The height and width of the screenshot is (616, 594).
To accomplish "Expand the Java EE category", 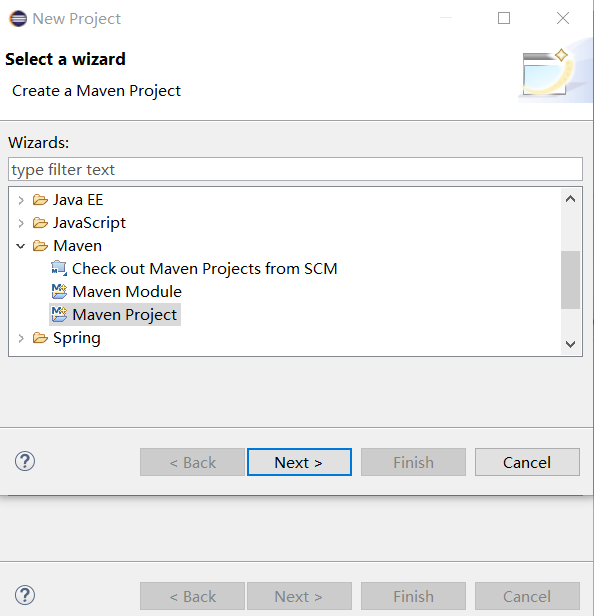I will (21, 200).
